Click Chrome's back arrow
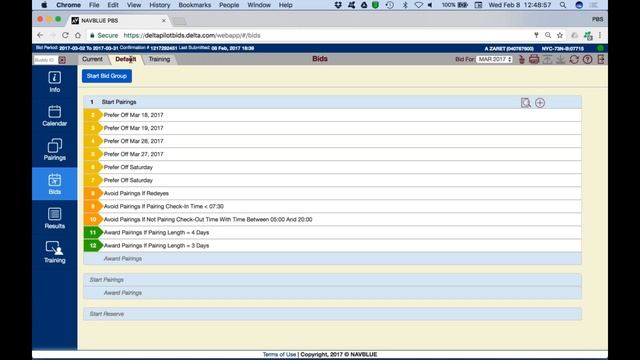 click(x=40, y=36)
